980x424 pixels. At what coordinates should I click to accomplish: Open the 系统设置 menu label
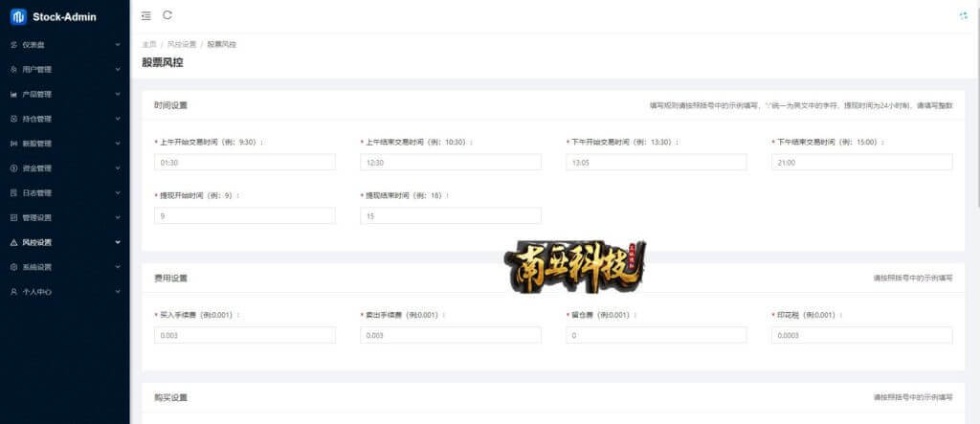tap(37, 267)
